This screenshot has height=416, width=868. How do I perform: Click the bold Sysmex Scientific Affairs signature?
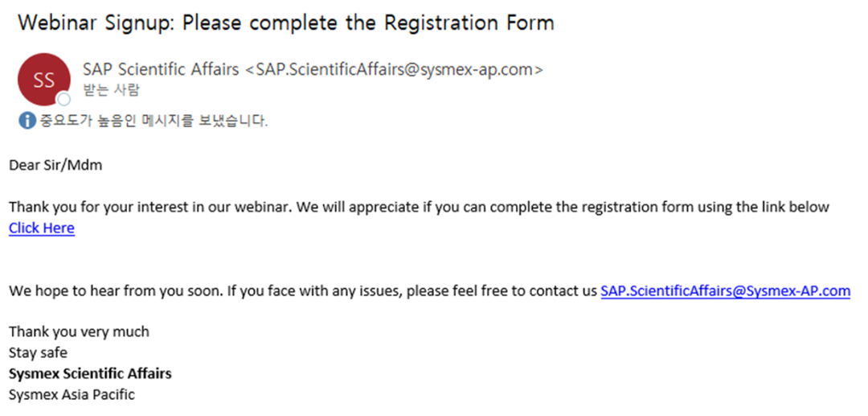pyautogui.click(x=90, y=373)
